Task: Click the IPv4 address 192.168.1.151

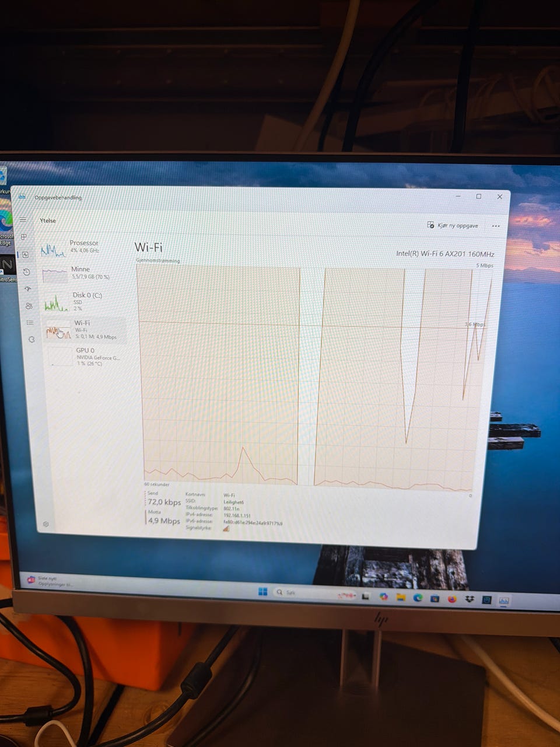Action: (237, 515)
